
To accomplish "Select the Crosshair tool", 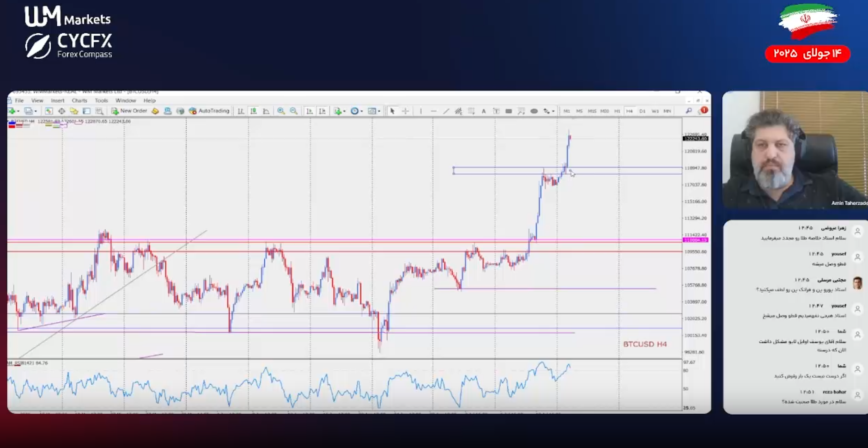I will (405, 111).
